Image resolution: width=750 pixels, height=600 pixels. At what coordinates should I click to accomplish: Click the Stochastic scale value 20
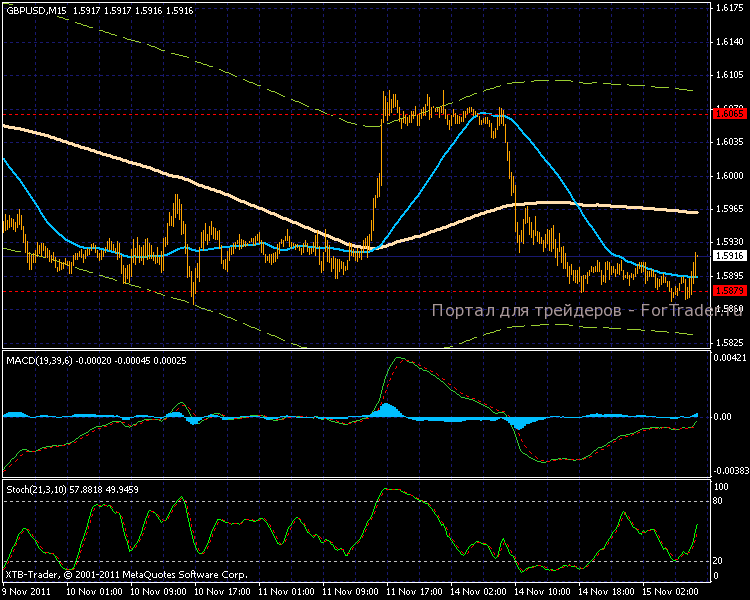click(718, 561)
